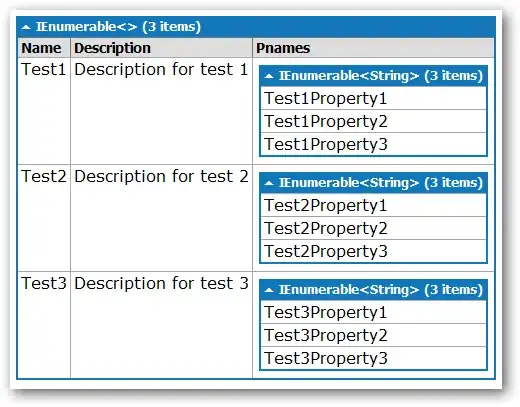Collapse Test3's IEnumerable<String> list
The width and height of the screenshot is (520, 407).
(x=269, y=290)
